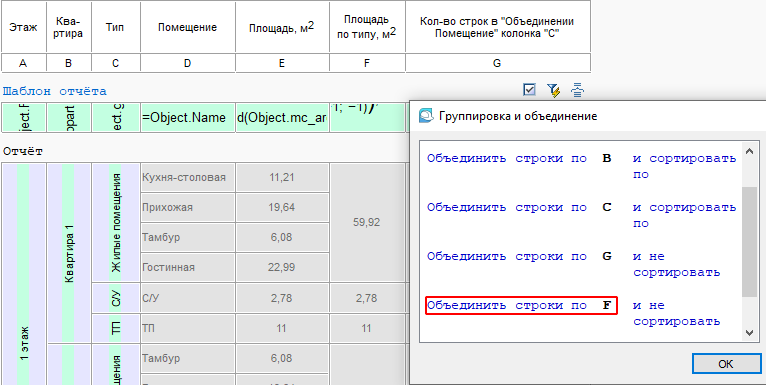Click area value 22,99
The height and width of the screenshot is (385, 766).
(x=282, y=267)
